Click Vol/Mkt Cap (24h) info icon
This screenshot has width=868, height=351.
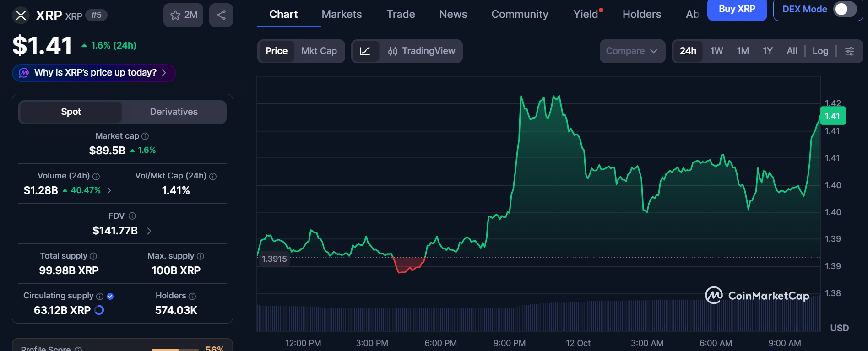pos(213,176)
